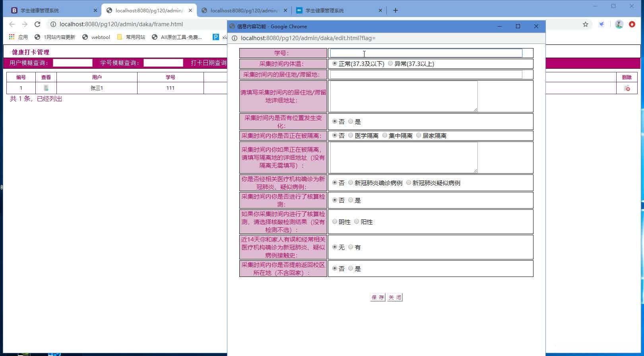Click the browser back arrow
644x356 pixels.
click(x=12, y=24)
